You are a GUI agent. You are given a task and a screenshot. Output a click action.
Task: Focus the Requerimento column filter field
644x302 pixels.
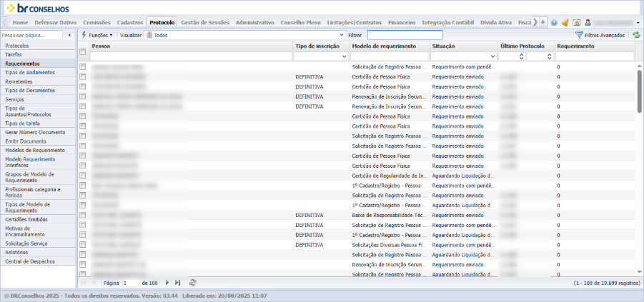pos(595,56)
